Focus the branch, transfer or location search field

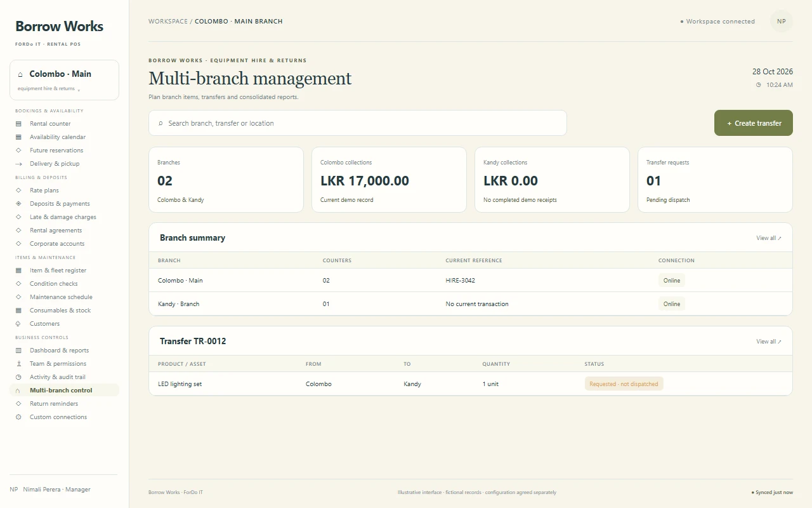pyautogui.click(x=358, y=123)
